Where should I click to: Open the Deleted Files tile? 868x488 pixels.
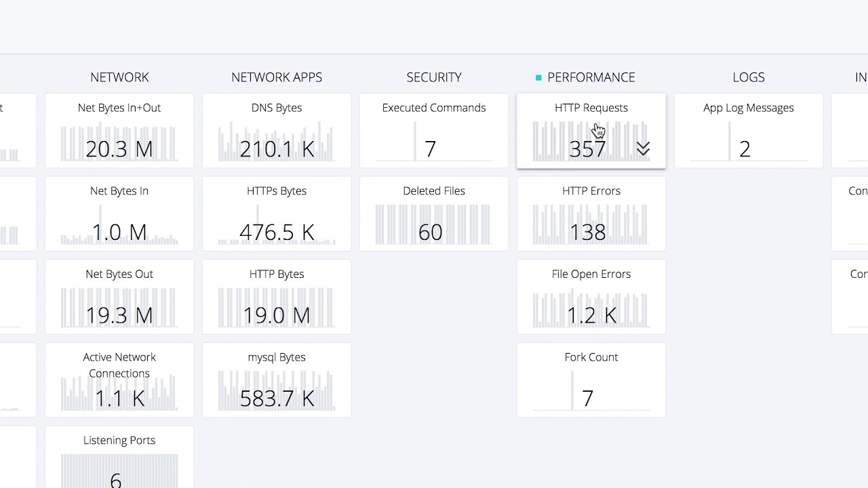[434, 213]
